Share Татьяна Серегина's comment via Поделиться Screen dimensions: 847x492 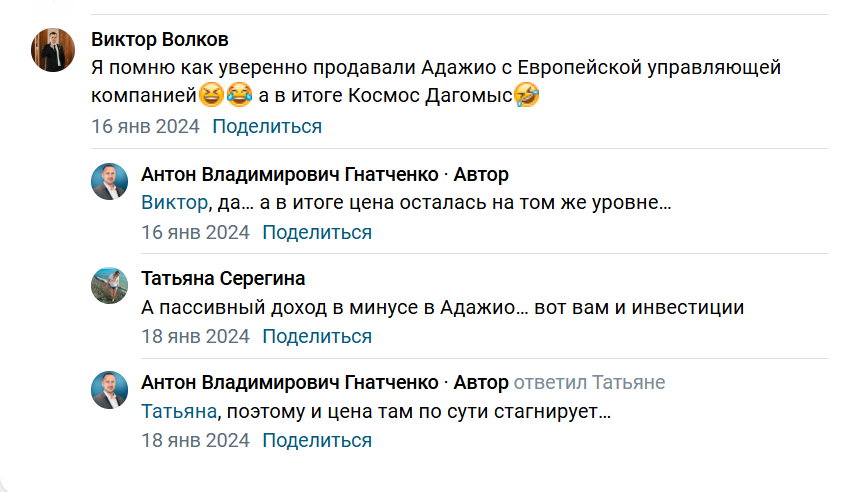click(x=317, y=337)
